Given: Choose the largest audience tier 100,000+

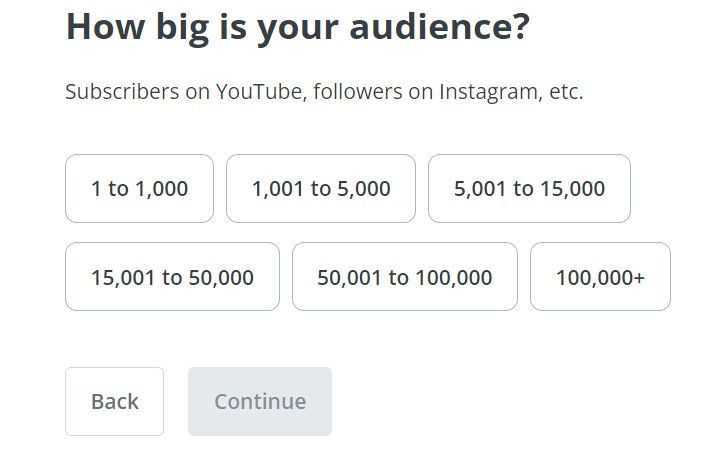Looking at the screenshot, I should 600,277.
